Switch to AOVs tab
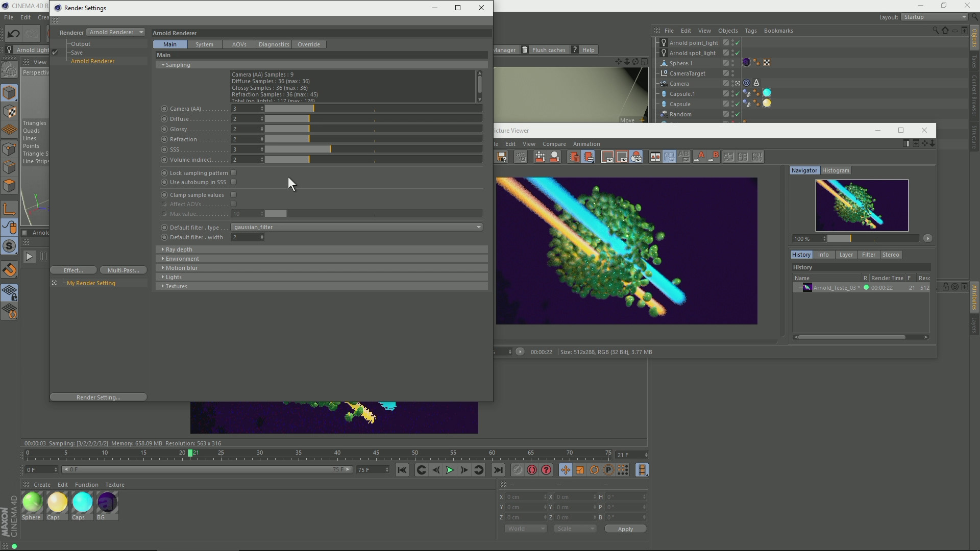The width and height of the screenshot is (980, 551). click(x=239, y=44)
